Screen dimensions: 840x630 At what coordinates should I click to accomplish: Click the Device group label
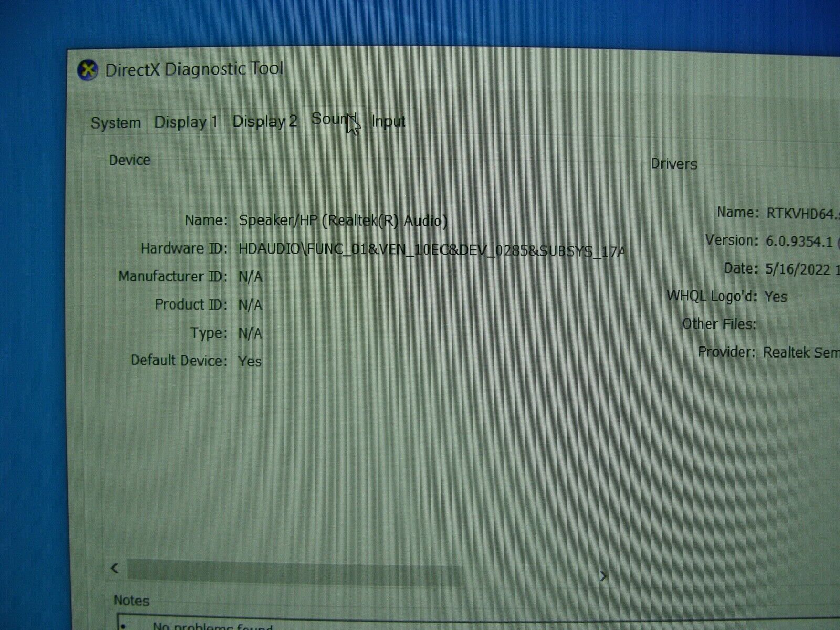coord(130,160)
